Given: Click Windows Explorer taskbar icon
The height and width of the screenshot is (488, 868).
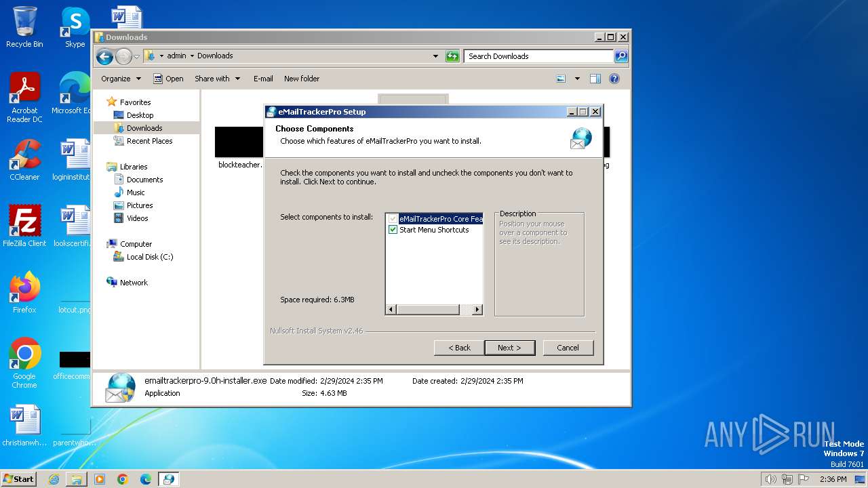Looking at the screenshot, I should (77, 479).
